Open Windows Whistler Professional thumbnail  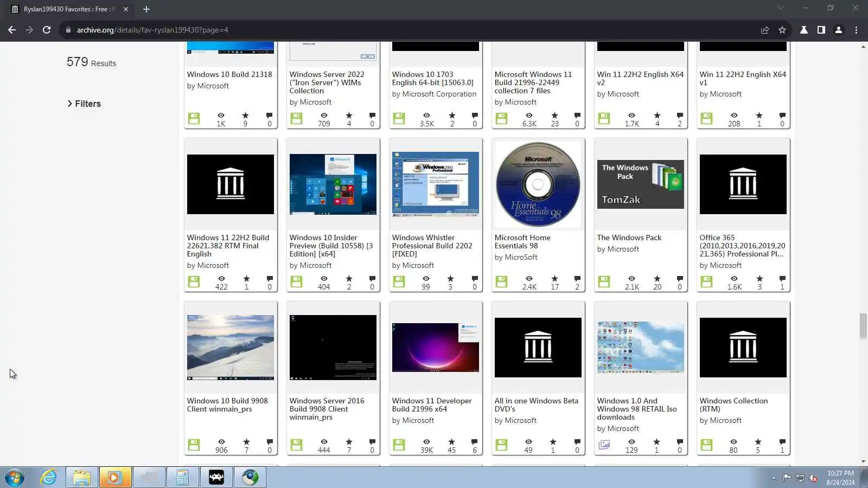point(436,184)
